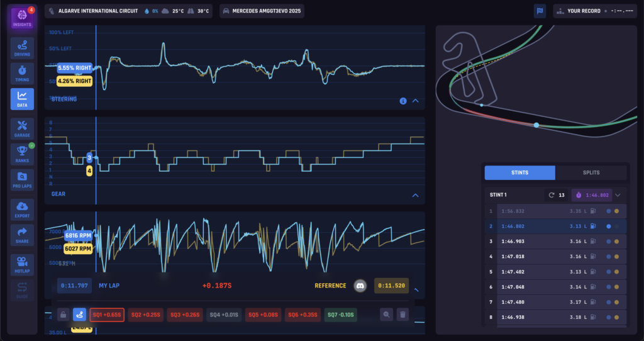Click the magnifier zoom icon
This screenshot has height=341, width=644.
387,314
